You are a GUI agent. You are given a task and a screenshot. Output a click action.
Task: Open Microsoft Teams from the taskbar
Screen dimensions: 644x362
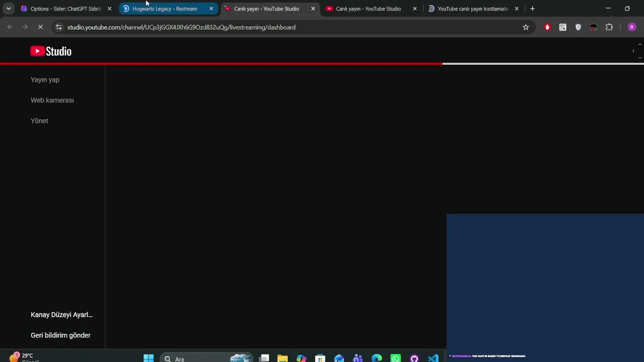click(x=358, y=358)
